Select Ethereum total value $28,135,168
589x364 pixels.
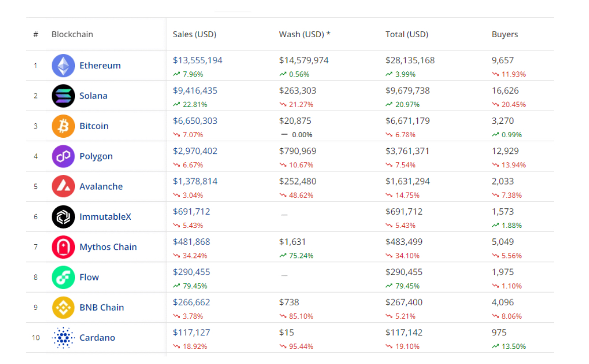[410, 60]
